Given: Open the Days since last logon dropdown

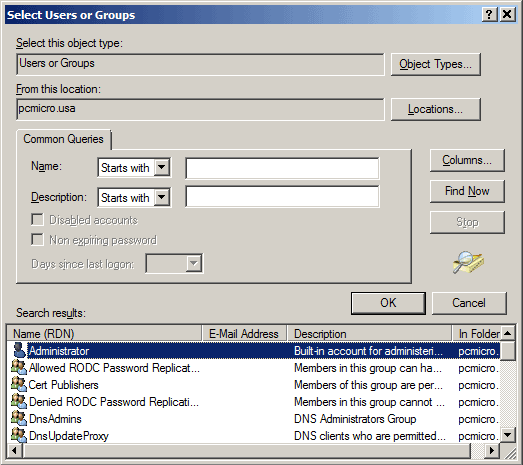Looking at the screenshot, I should click(x=193, y=264).
